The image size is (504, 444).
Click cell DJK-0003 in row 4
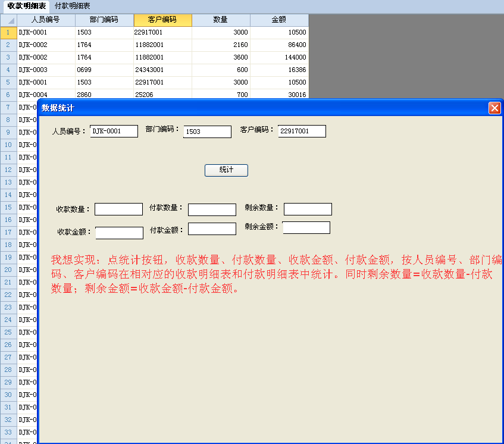click(46, 70)
